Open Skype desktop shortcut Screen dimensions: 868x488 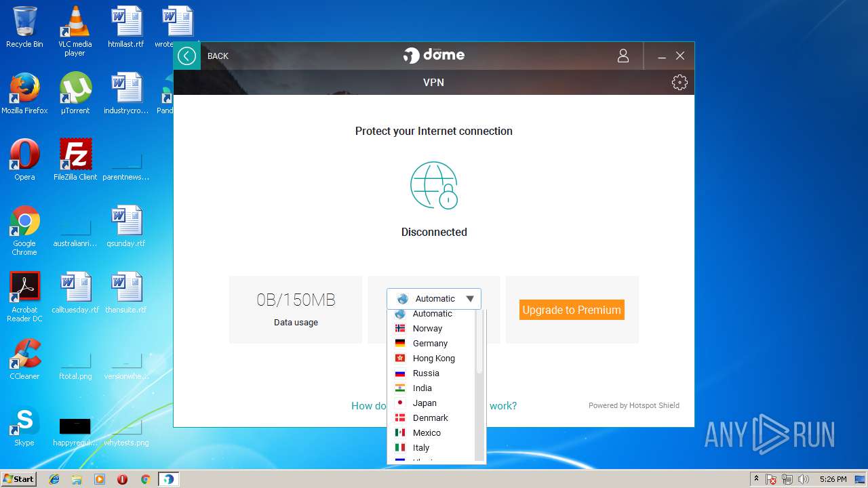[x=24, y=426]
